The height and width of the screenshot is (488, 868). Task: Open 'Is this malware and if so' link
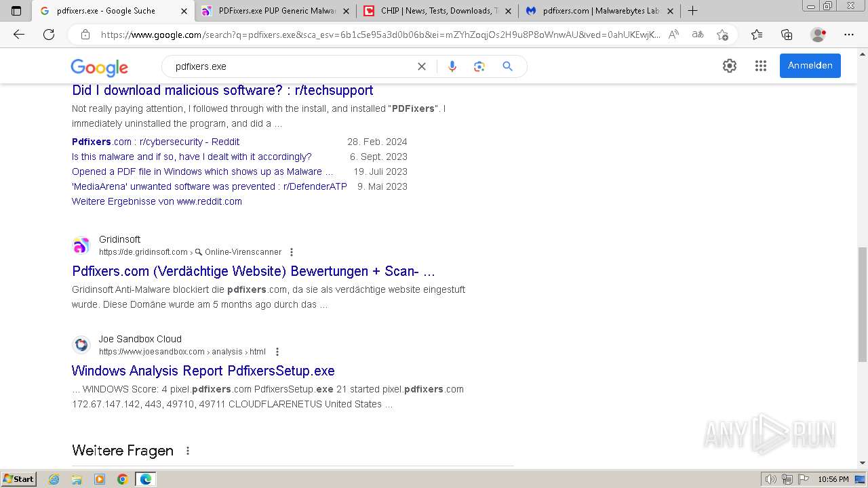click(x=192, y=157)
